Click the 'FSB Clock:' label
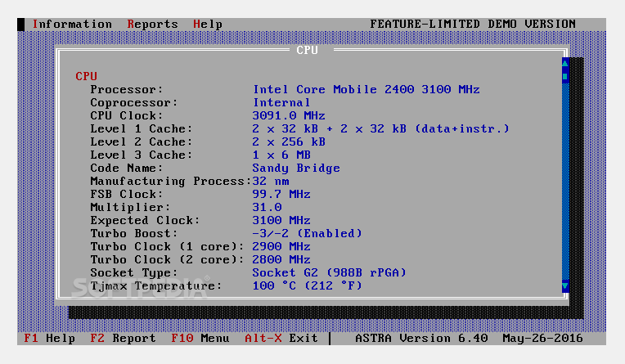The height and width of the screenshot is (364, 625). click(127, 194)
